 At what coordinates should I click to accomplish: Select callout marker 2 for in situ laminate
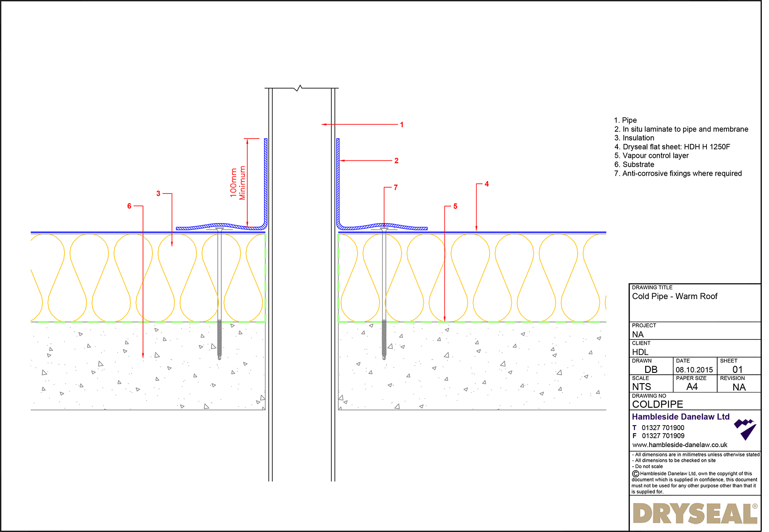[x=396, y=160]
